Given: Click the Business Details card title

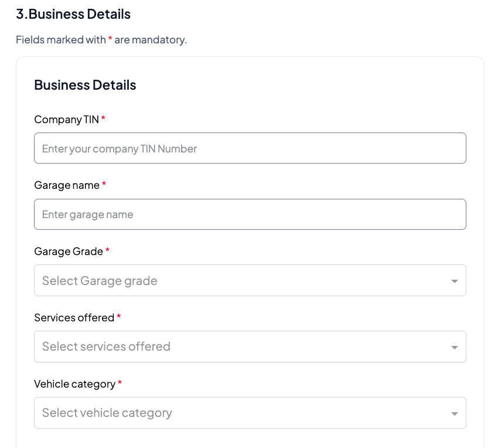Looking at the screenshot, I should coord(85,85).
